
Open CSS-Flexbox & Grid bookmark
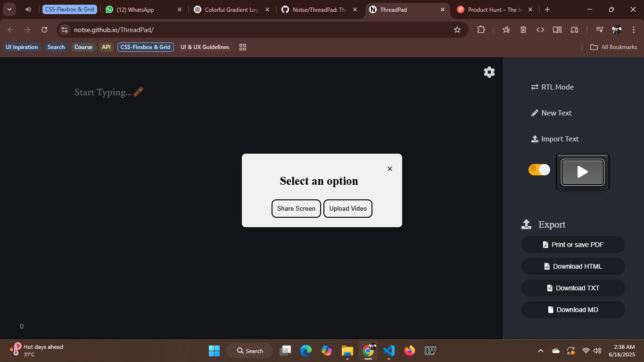146,47
